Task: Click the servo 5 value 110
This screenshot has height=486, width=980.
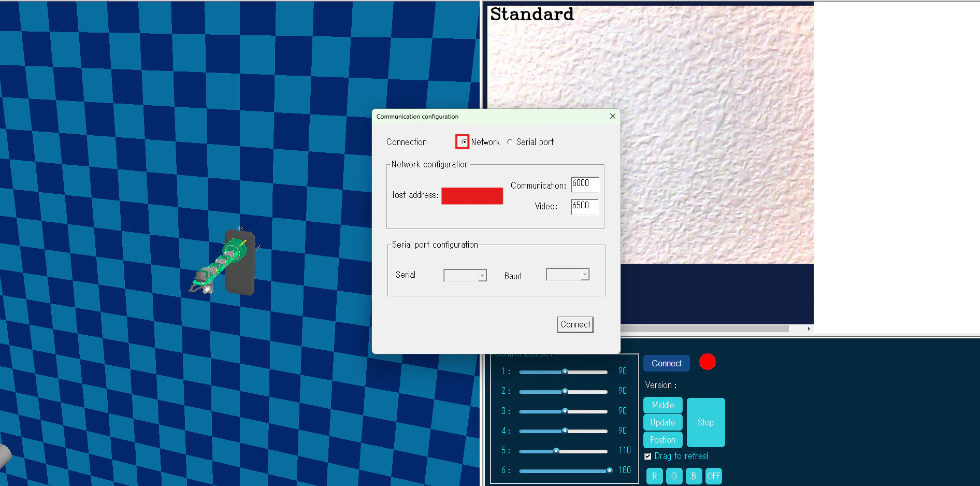Action: (625, 451)
